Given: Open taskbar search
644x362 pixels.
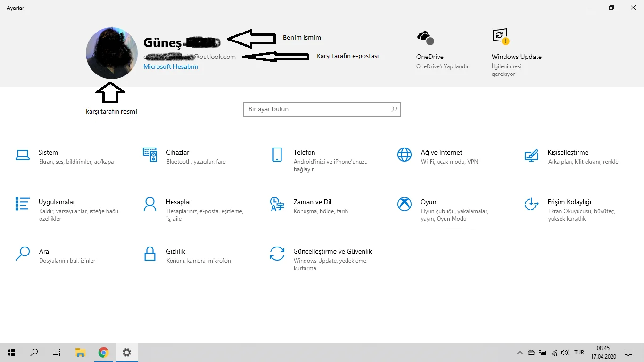Looking at the screenshot, I should pyautogui.click(x=34, y=352).
